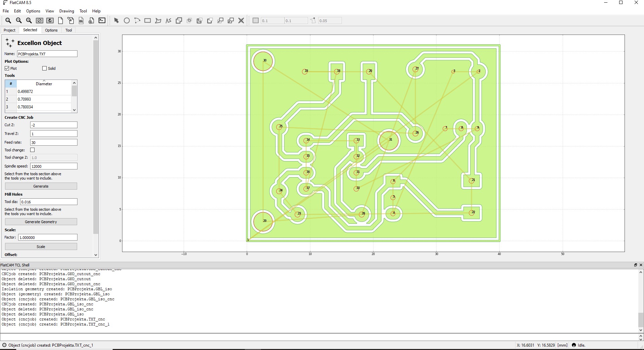Click the Polygon Subtraction icon
Viewport: 644px width, 350px height.
pyautogui.click(x=200, y=20)
